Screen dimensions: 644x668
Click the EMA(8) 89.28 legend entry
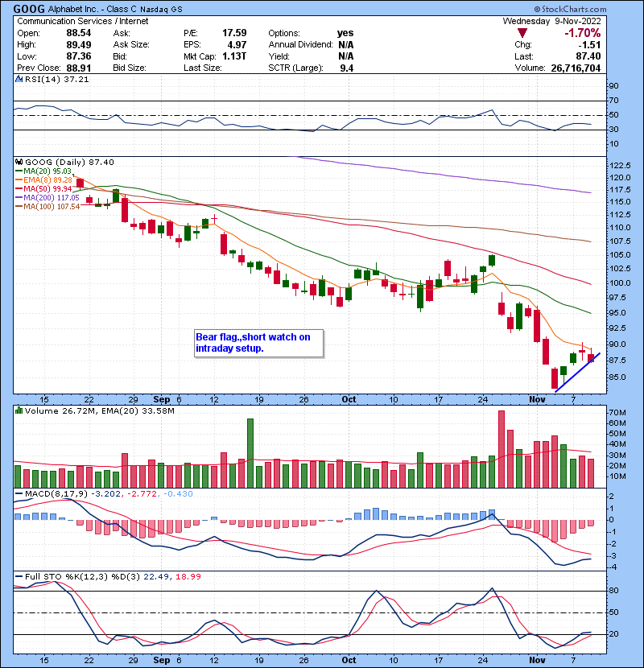(x=44, y=179)
